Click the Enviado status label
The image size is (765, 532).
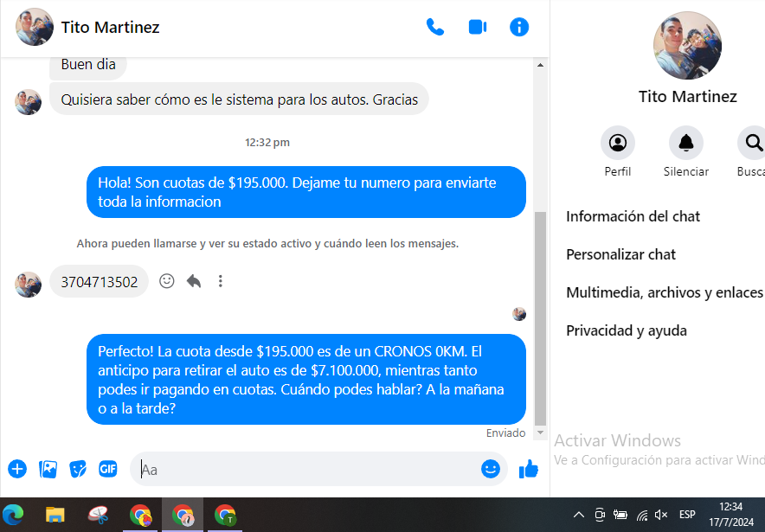[505, 433]
